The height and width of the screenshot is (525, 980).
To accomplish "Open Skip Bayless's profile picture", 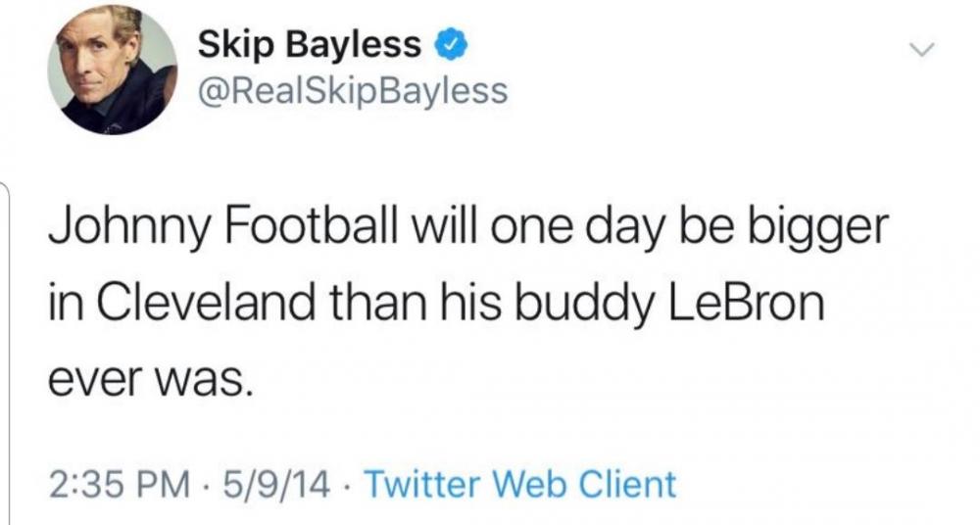I will 113,70.
